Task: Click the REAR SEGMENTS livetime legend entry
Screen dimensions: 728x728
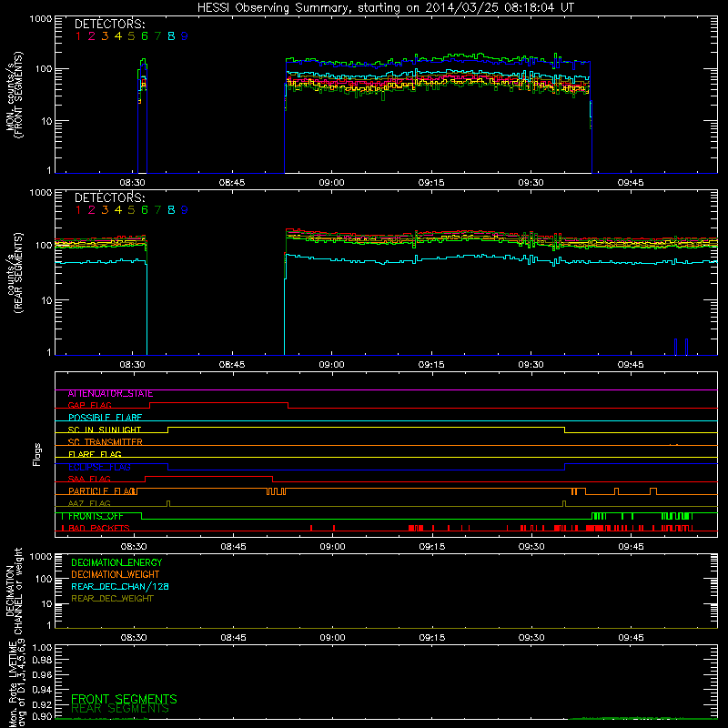Action: 120,709
